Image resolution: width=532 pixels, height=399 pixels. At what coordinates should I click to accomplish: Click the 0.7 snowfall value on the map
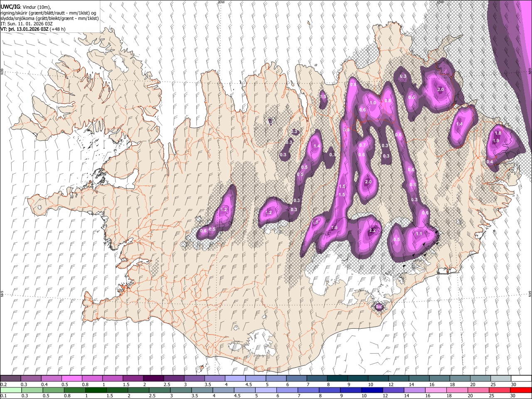(x=362, y=145)
